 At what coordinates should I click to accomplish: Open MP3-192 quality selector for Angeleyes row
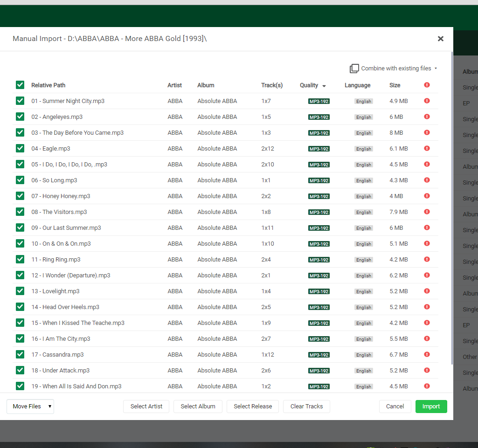319,117
